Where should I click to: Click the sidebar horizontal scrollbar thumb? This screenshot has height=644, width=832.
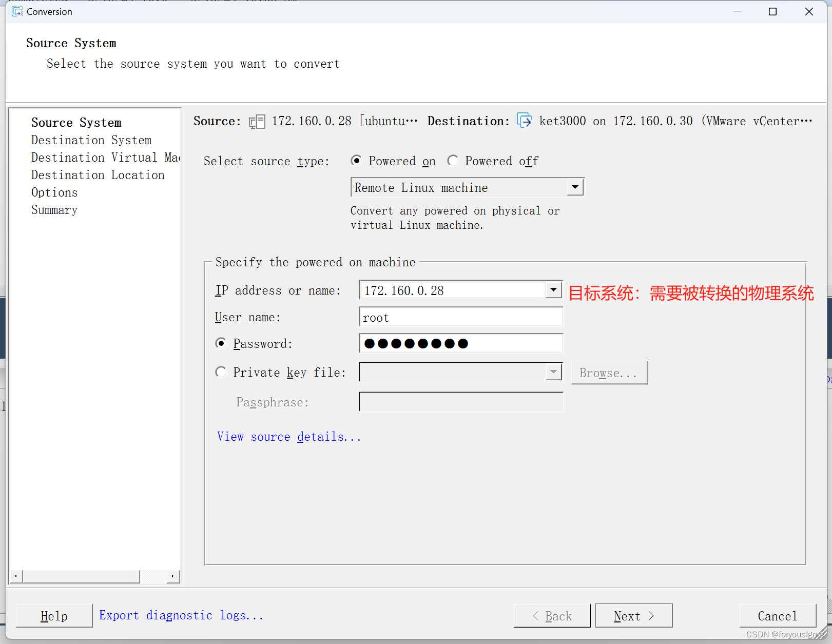point(81,576)
